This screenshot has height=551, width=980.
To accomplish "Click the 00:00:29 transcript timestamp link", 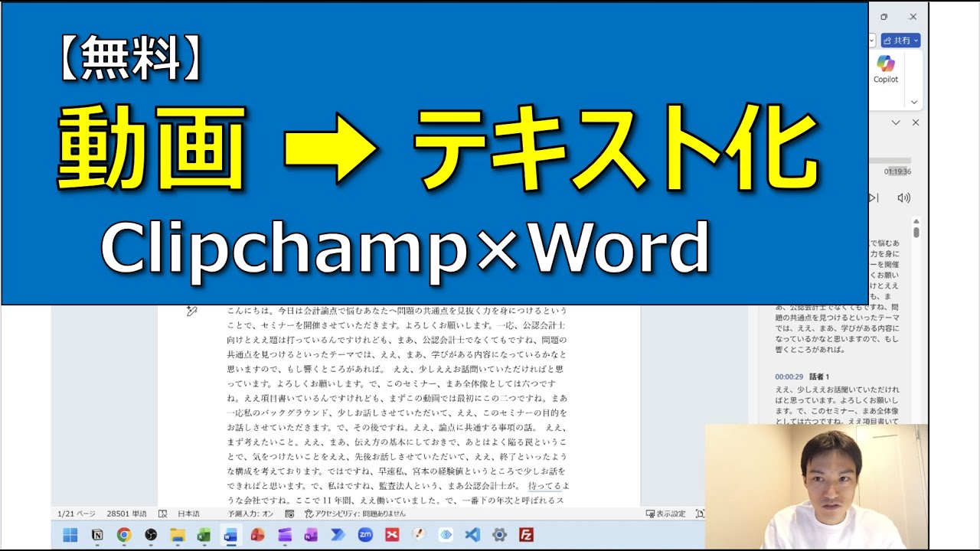I will (789, 377).
